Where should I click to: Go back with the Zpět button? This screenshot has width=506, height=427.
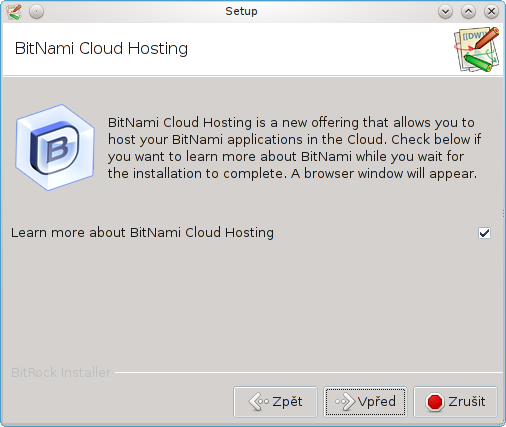[x=275, y=402]
